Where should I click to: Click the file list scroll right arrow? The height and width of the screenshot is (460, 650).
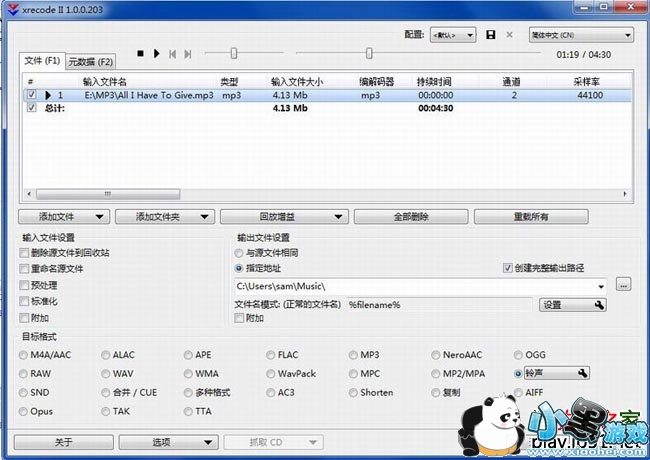[625, 194]
